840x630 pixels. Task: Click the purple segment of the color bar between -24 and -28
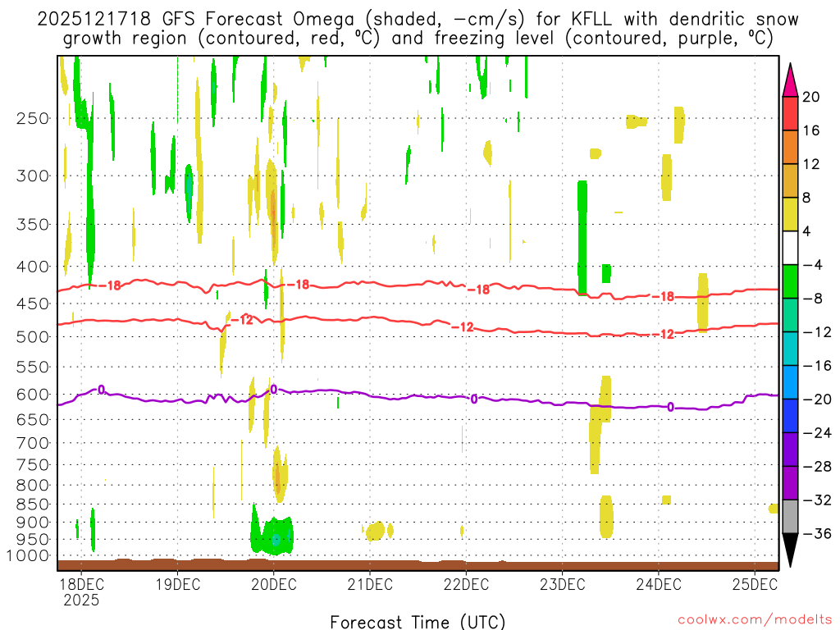pos(790,450)
